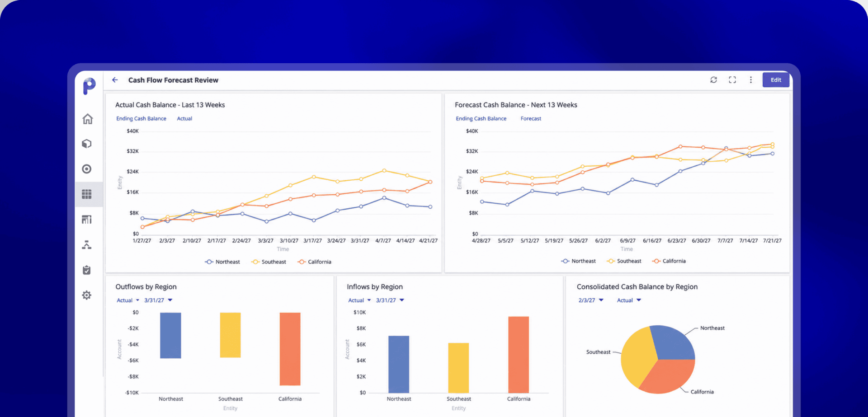The image size is (868, 417).
Task: Click the refresh dashboard icon
Action: (713, 80)
